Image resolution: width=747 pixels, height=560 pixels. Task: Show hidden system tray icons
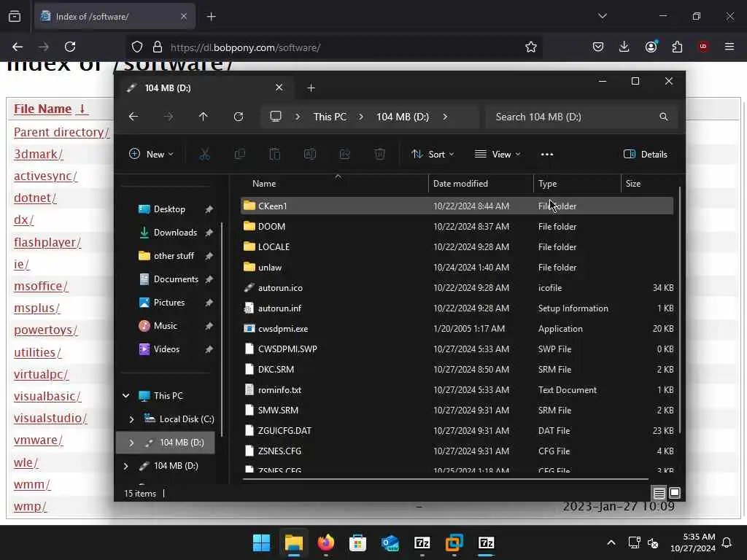(x=611, y=542)
